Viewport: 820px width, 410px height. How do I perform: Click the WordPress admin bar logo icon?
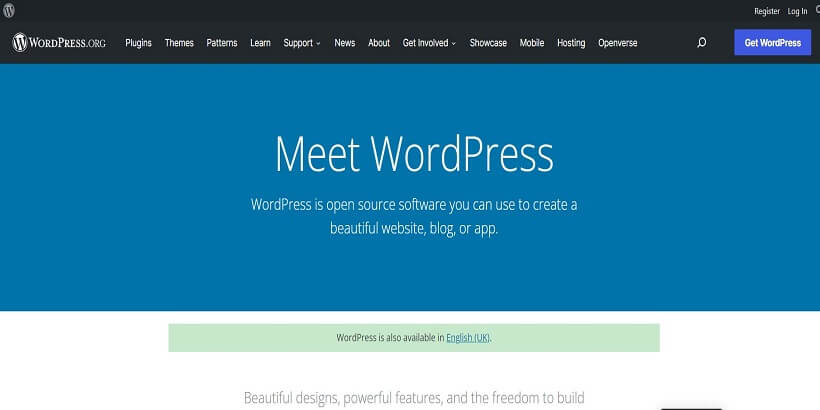tap(9, 10)
